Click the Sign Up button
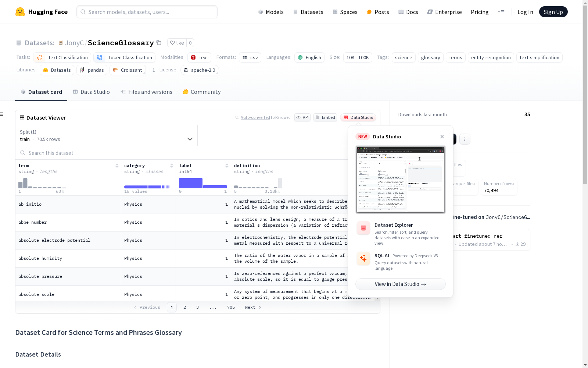The height and width of the screenshot is (368, 588). coord(553,12)
